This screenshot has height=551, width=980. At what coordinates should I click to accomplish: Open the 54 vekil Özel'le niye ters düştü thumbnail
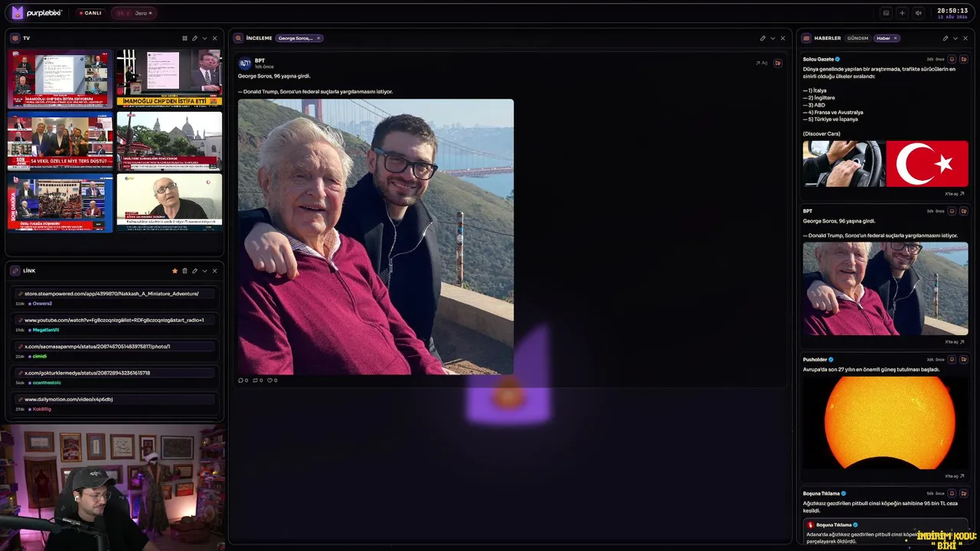pos(60,141)
